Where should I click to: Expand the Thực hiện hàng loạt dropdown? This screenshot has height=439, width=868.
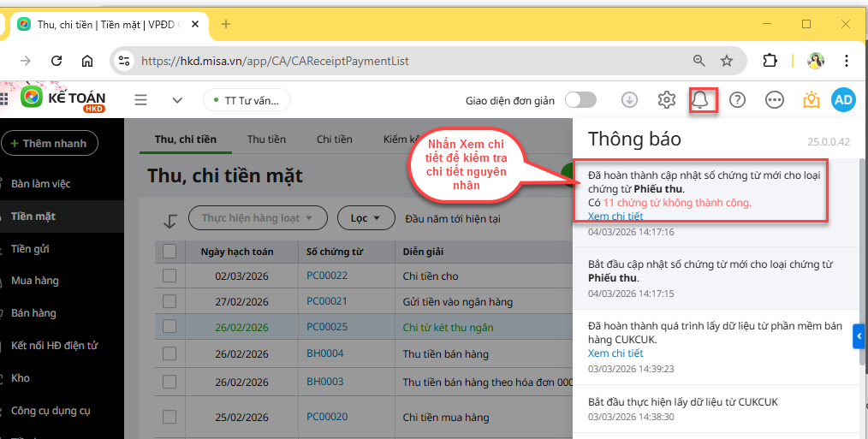pyautogui.click(x=258, y=218)
